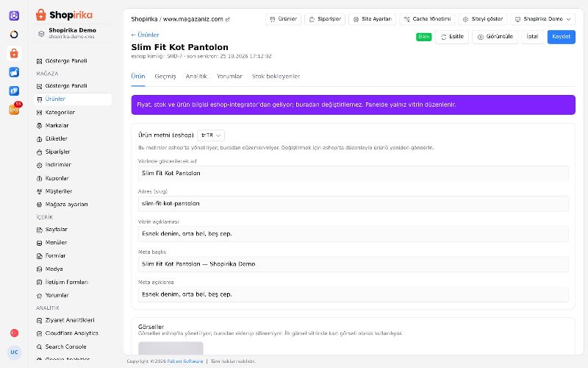Open Müşteriler in the sidebar

point(73,191)
